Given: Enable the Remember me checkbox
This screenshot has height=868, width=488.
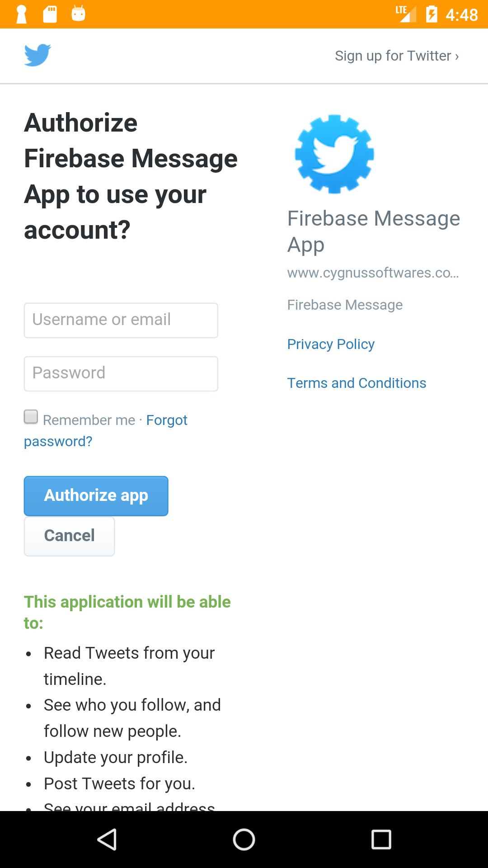Looking at the screenshot, I should pyautogui.click(x=31, y=417).
